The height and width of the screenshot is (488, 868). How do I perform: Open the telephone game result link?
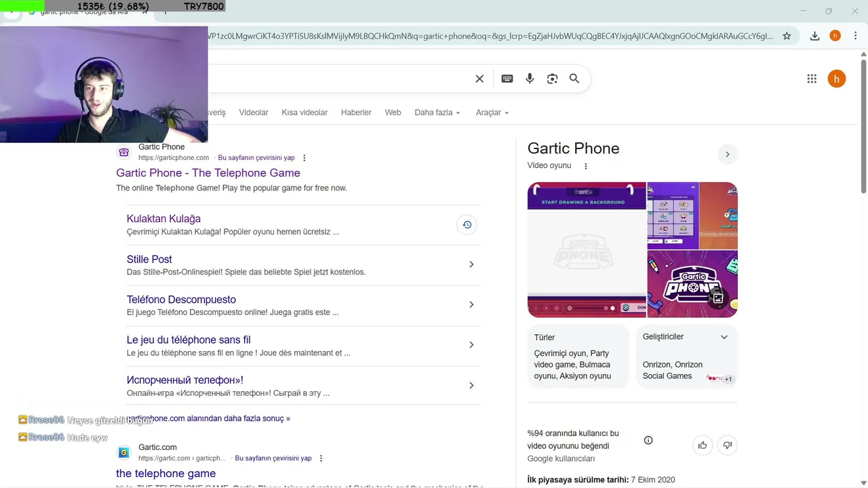point(165,473)
